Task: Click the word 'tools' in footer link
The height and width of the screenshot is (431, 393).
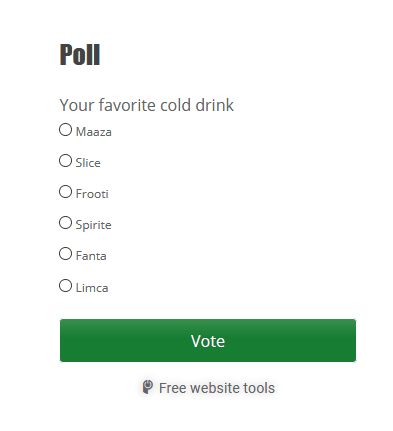Action: click(259, 388)
